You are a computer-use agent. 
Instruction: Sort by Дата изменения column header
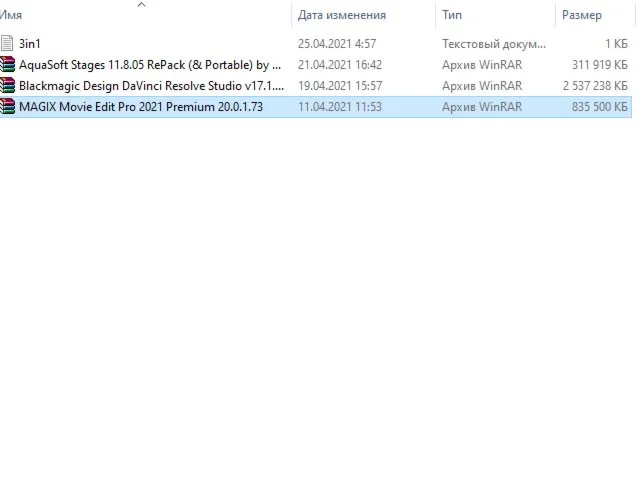click(x=342, y=15)
